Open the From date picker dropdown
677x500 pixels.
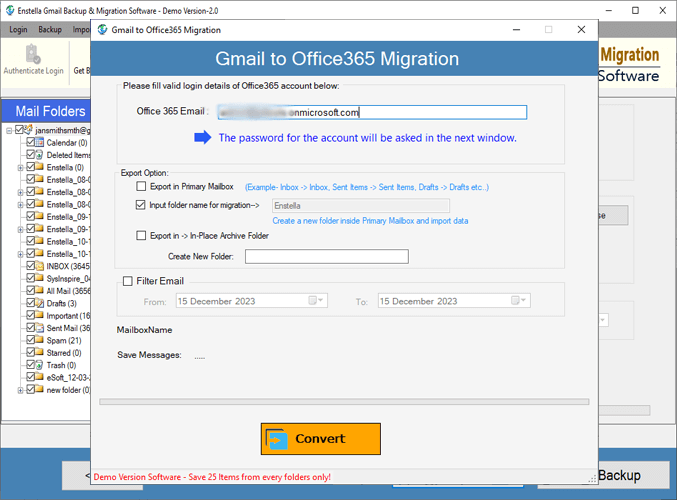click(316, 301)
